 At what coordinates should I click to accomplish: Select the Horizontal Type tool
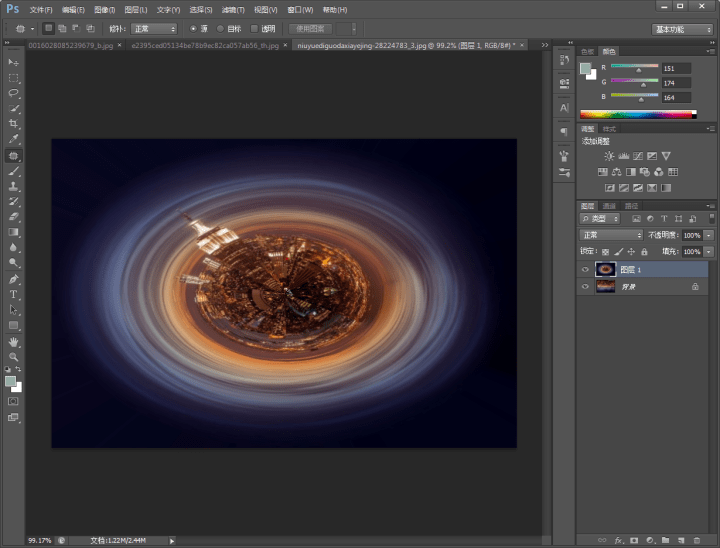coord(13,294)
